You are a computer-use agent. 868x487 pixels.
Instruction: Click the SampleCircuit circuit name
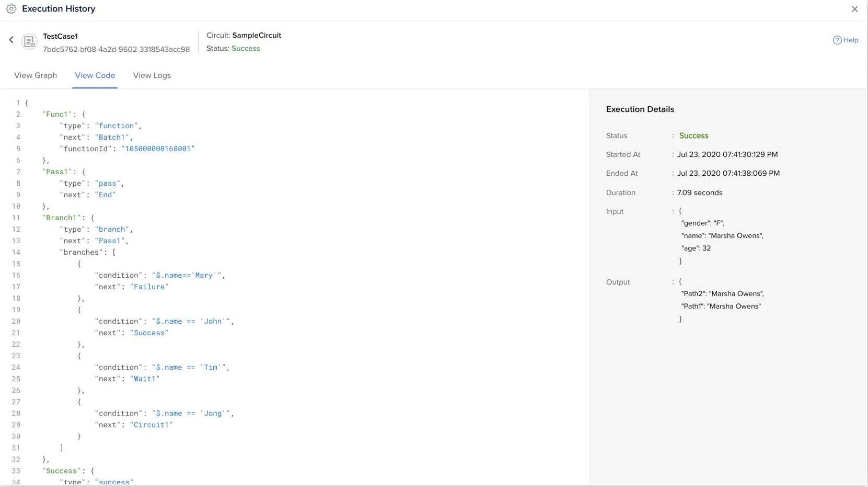pyautogui.click(x=257, y=35)
